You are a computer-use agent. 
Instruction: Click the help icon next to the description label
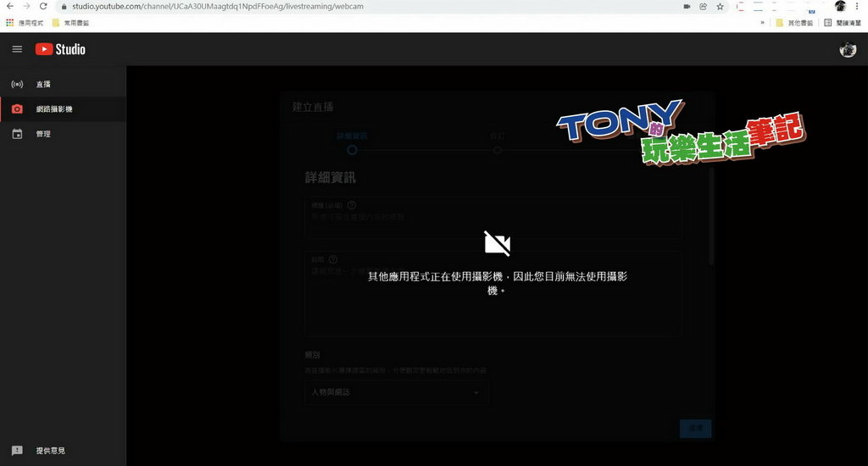[332, 259]
